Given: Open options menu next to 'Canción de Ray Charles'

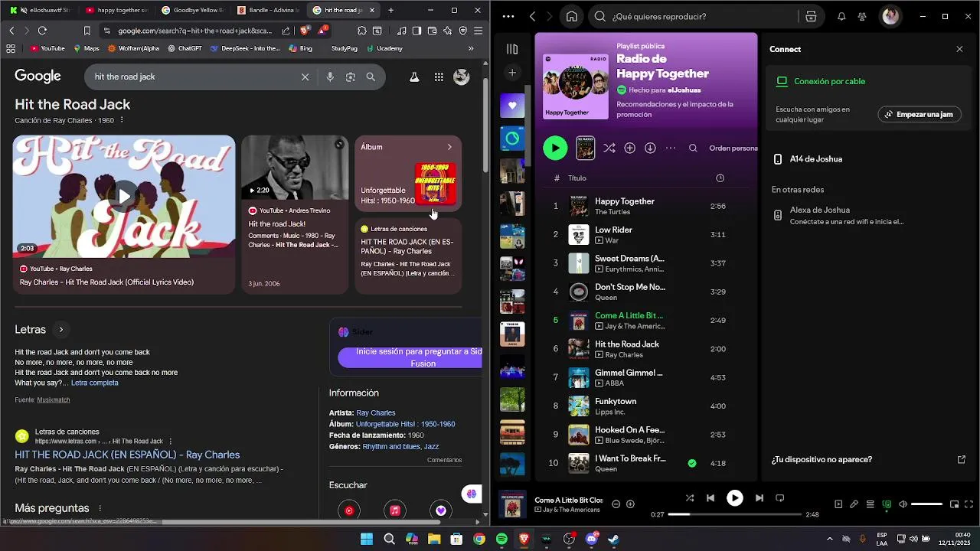Looking at the screenshot, I should [x=122, y=120].
